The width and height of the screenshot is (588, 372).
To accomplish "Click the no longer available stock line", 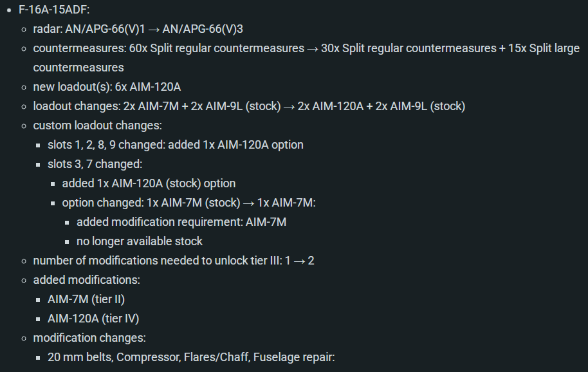I will tap(140, 241).
